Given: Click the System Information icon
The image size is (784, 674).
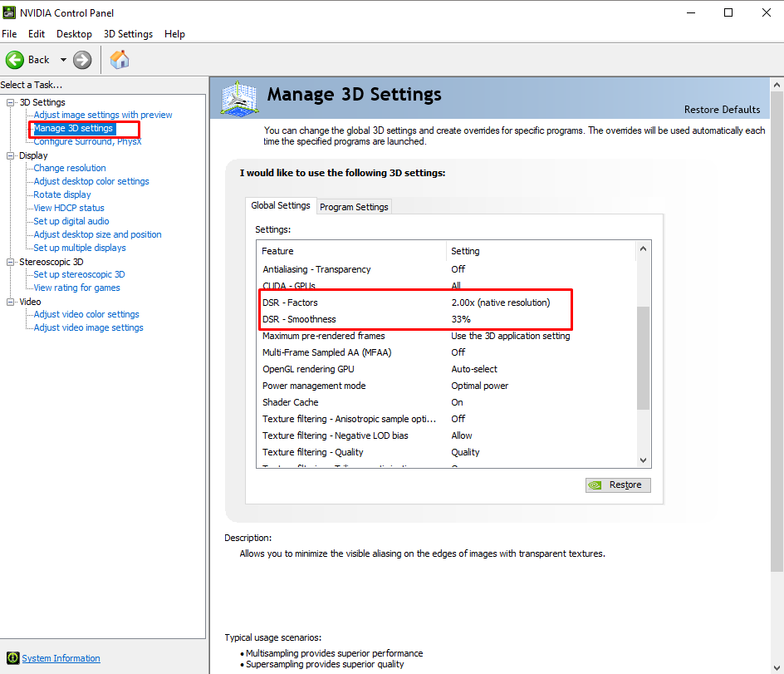Looking at the screenshot, I should 12,658.
